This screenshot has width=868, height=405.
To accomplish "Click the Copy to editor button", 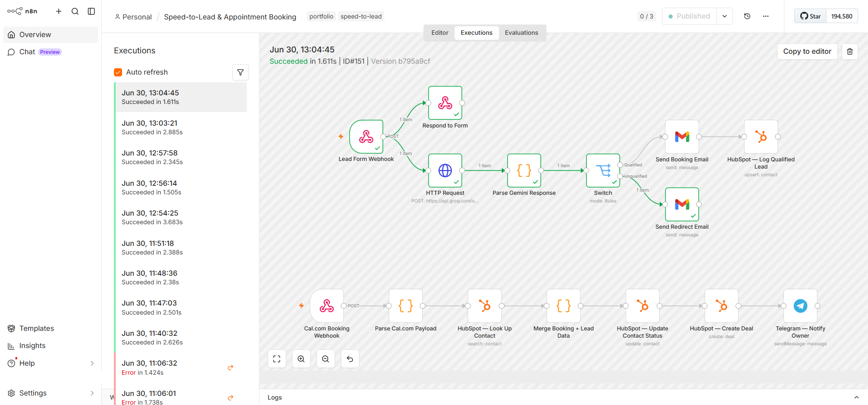I will coord(807,52).
